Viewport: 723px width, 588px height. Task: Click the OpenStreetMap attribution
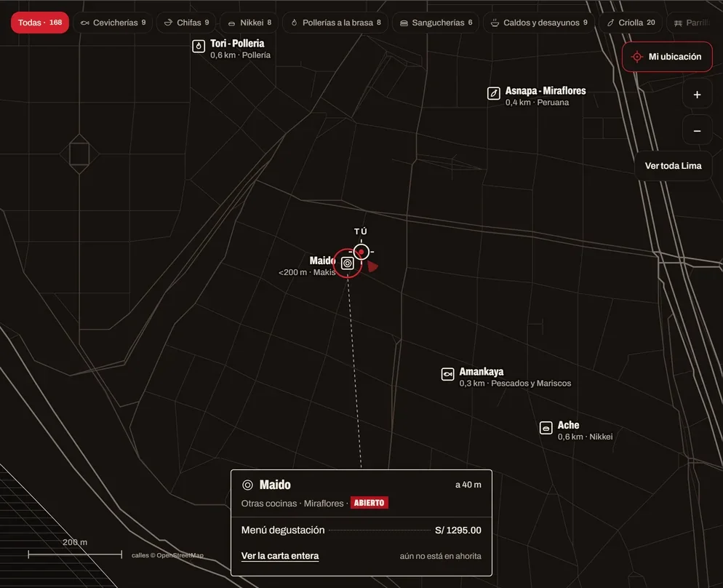point(167,555)
